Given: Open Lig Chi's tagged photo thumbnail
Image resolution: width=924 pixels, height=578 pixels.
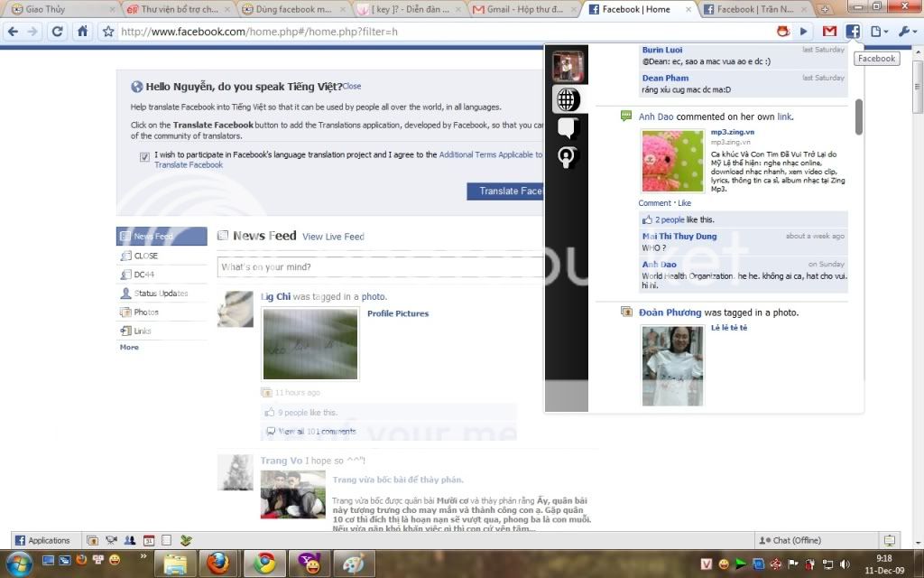Looking at the screenshot, I should click(310, 344).
